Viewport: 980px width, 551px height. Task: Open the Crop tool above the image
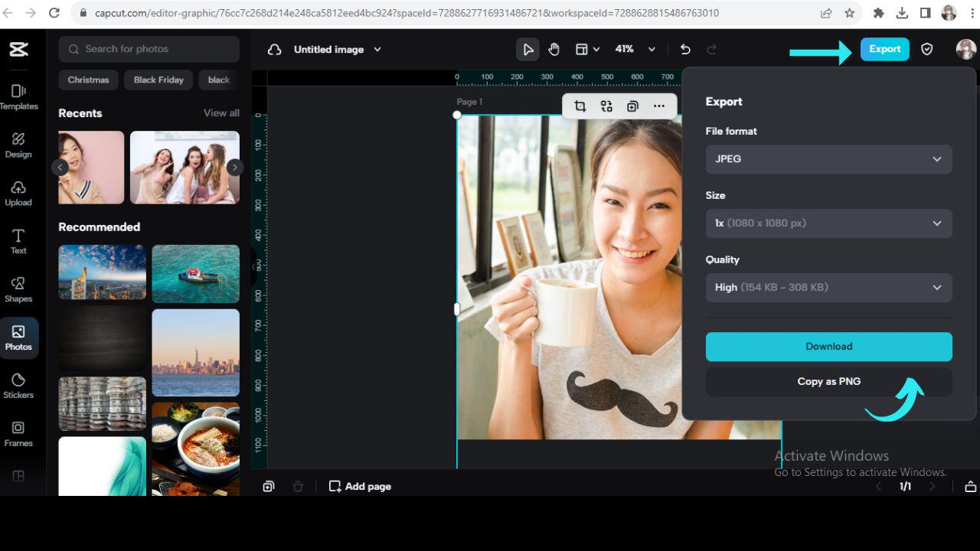point(580,106)
